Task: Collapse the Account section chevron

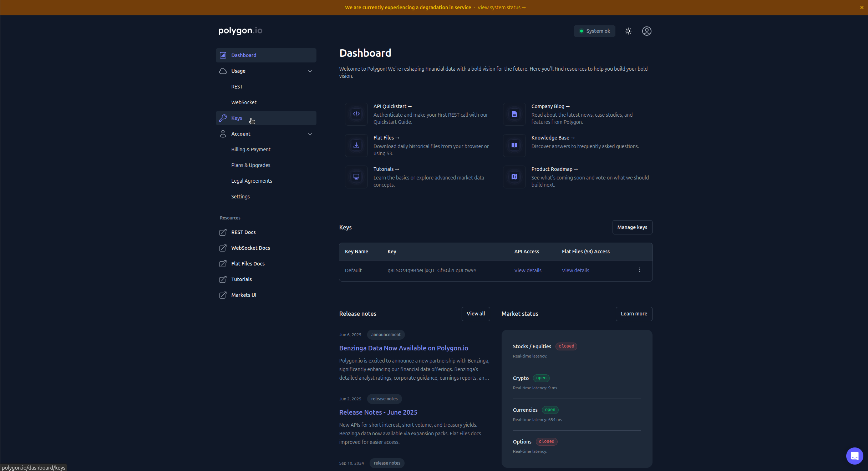Action: click(310, 134)
